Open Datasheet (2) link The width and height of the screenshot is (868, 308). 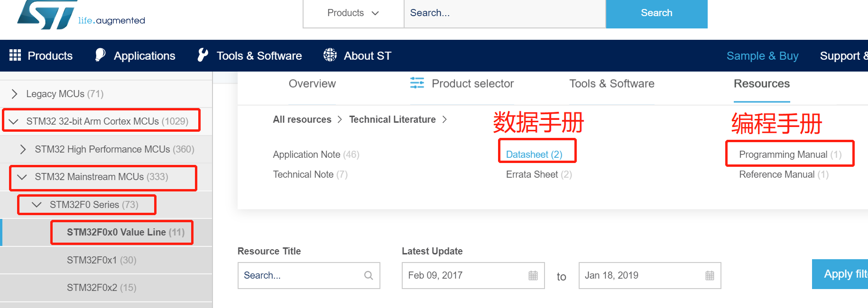click(x=534, y=154)
